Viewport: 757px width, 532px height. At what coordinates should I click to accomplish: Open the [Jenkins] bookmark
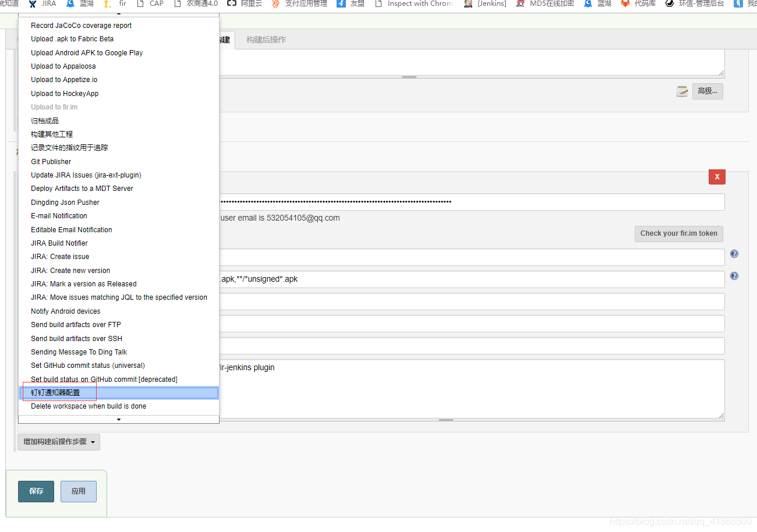click(x=485, y=3)
